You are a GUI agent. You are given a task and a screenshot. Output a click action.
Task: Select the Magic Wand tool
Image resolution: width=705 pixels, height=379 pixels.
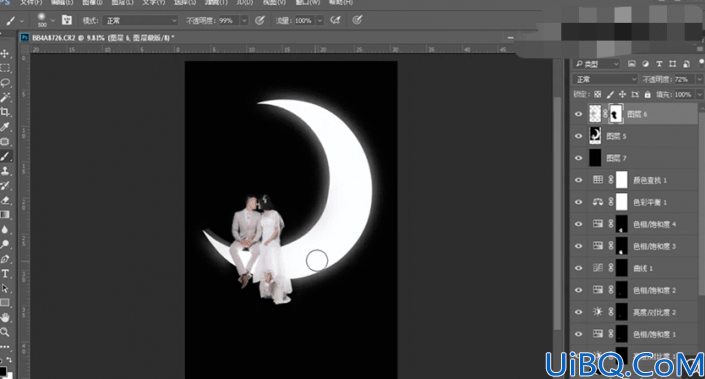[x=5, y=97]
